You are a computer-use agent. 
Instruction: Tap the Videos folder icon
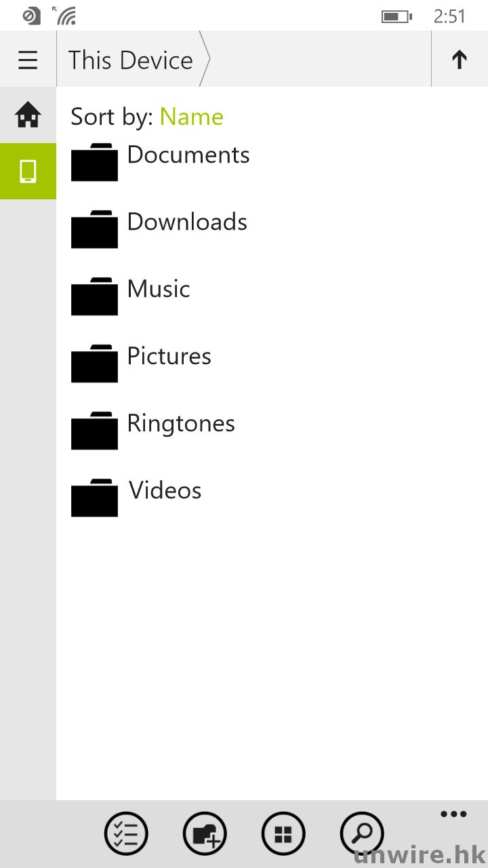(x=94, y=498)
